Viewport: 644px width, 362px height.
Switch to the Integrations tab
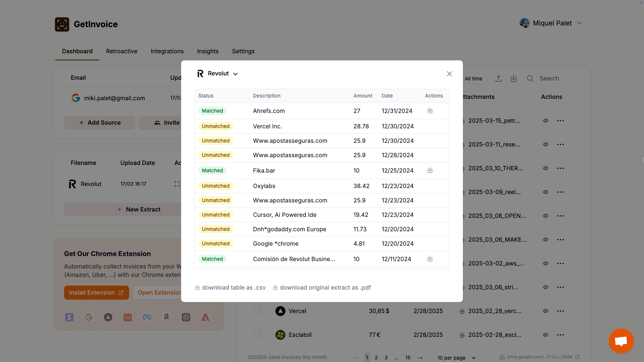tap(167, 51)
